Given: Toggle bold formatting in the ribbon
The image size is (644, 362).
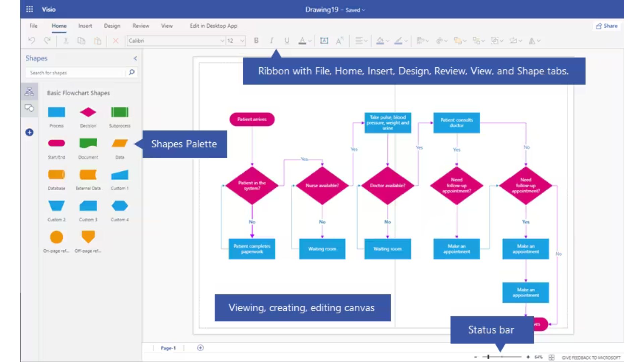Looking at the screenshot, I should 256,40.
